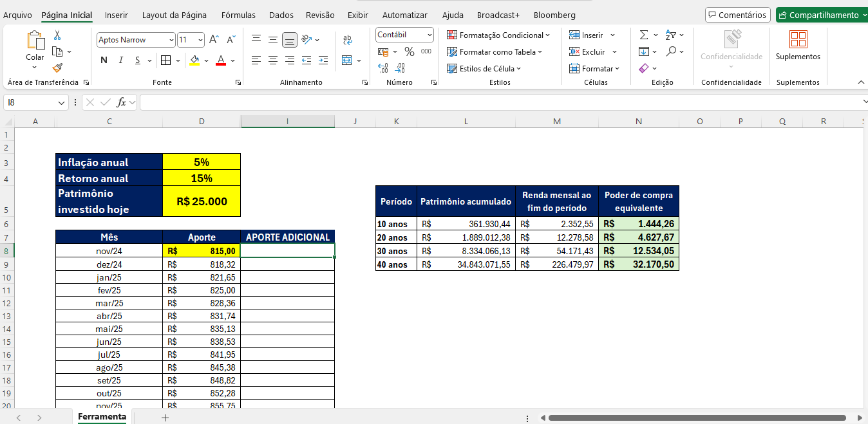Click the formula bar input field
Image resolution: width=868 pixels, height=424 pixels.
coord(500,102)
